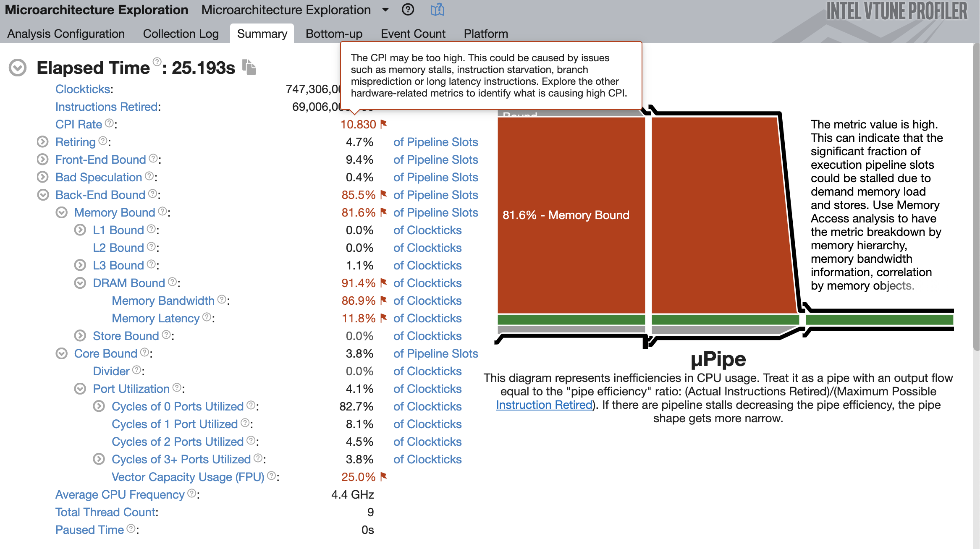Follow the Instruction Retired hyperlink
This screenshot has height=549, width=980.
coord(544,405)
